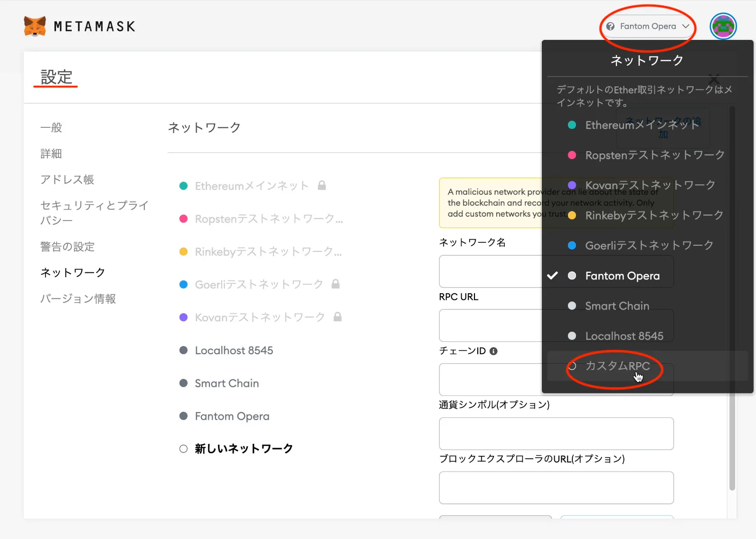Click pink dot beside Ropsten in popup

click(572, 155)
